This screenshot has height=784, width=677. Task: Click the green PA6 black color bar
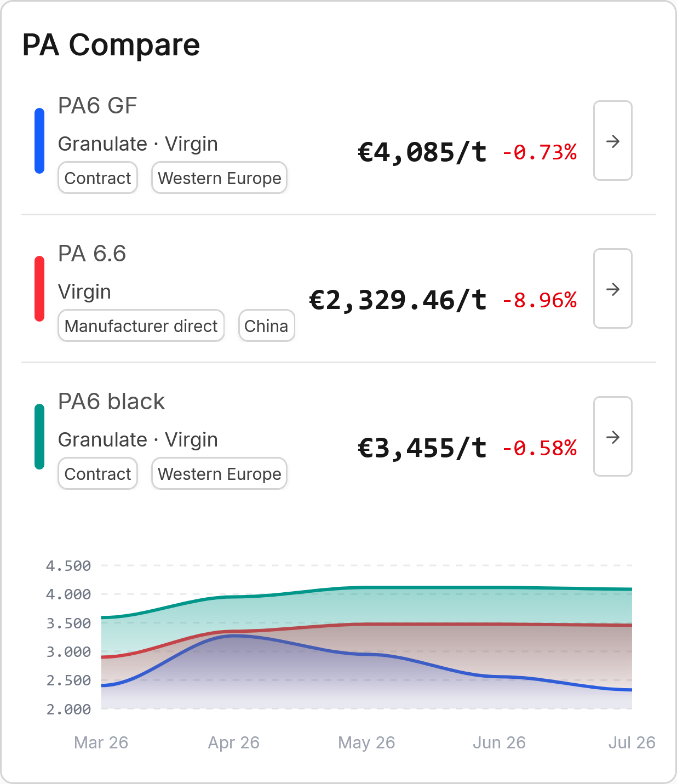39,437
